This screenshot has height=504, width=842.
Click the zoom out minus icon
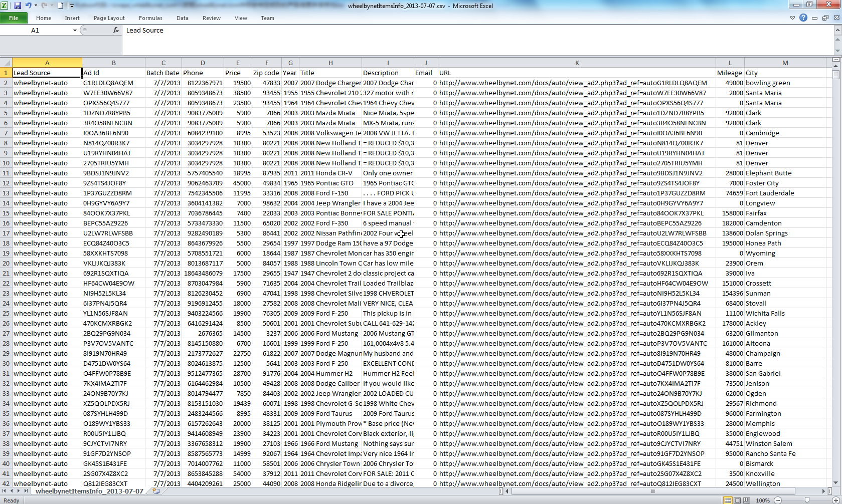click(778, 500)
